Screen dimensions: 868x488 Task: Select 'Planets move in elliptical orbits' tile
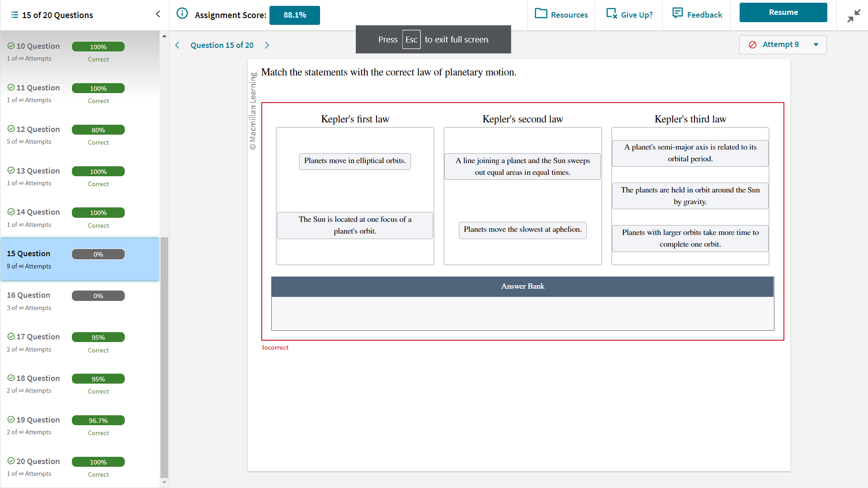(x=355, y=161)
